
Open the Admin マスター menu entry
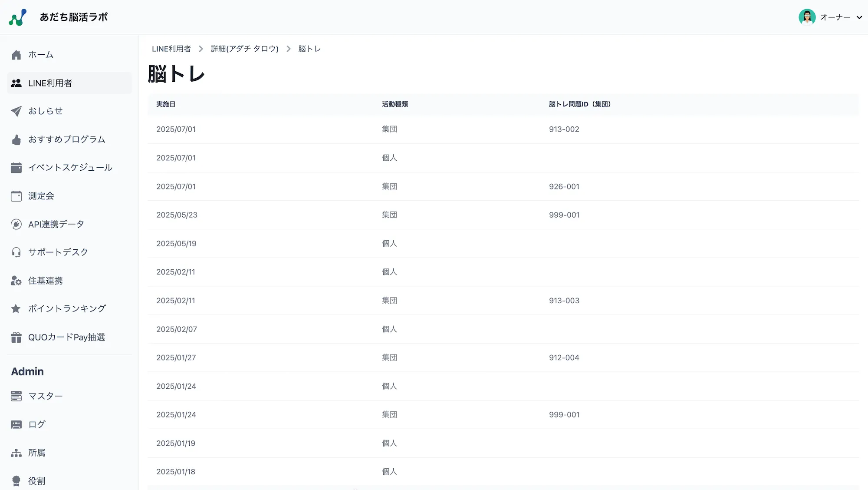pos(45,396)
